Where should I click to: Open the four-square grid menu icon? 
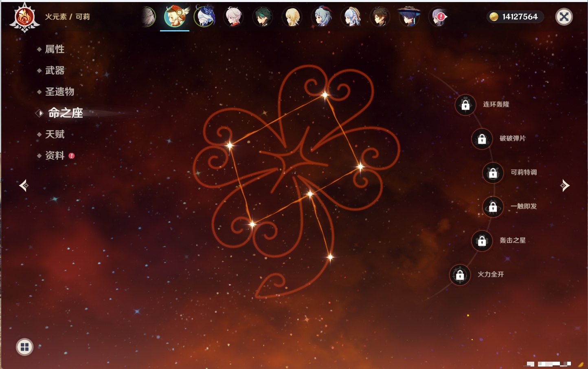pos(24,347)
